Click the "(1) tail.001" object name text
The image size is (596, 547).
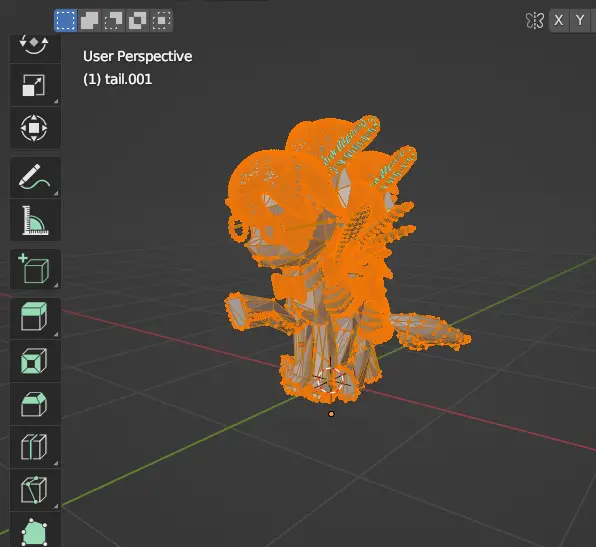click(117, 79)
